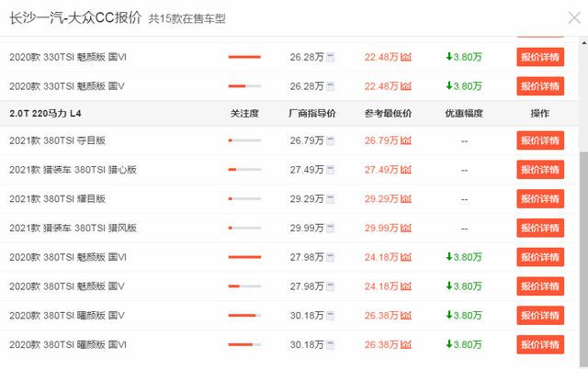Viewport: 588px width, 369px height.
Task: Click the 操作 column header
Action: pyautogui.click(x=540, y=114)
